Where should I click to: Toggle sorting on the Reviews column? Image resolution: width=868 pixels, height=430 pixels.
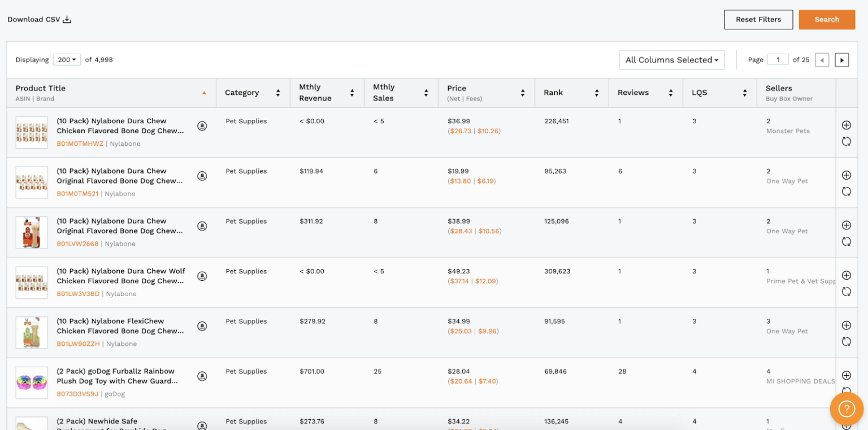point(671,92)
